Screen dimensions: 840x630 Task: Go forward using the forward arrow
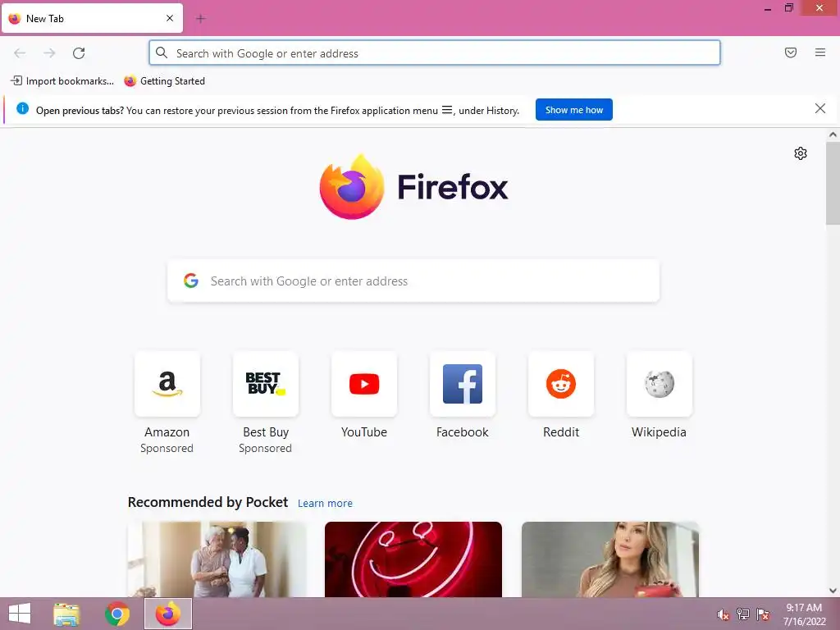coord(49,53)
